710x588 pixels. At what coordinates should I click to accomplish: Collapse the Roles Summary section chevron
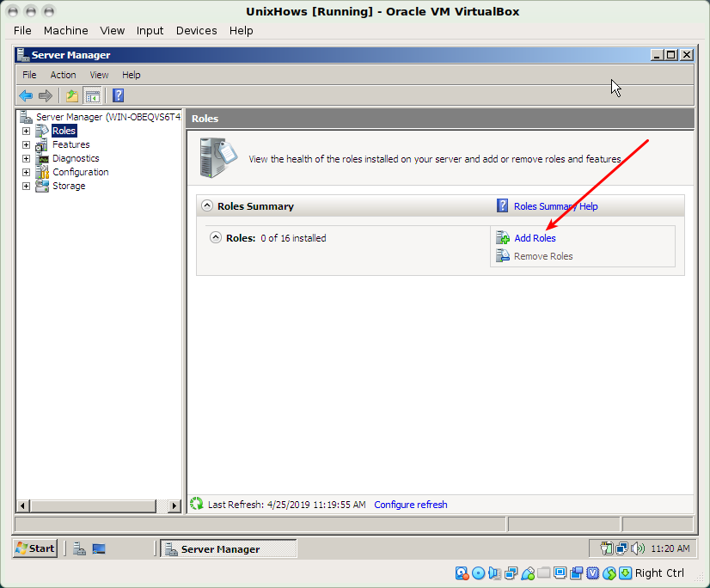(207, 205)
